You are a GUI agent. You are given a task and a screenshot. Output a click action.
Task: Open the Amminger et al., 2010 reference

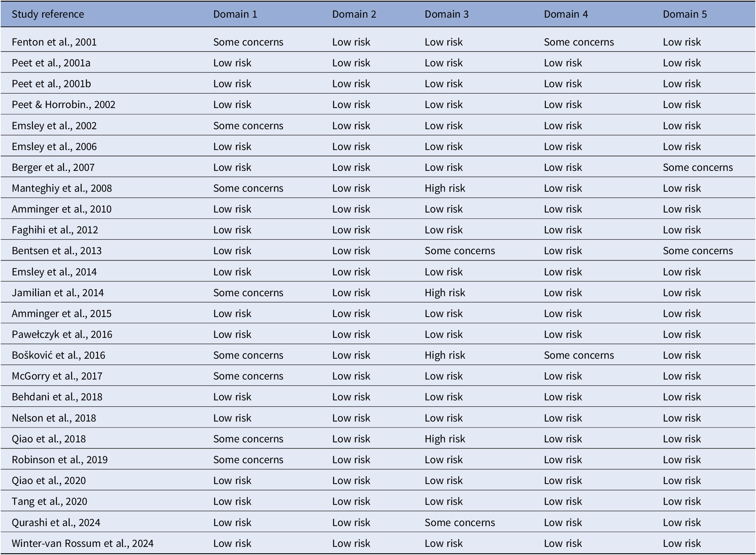[61, 209]
